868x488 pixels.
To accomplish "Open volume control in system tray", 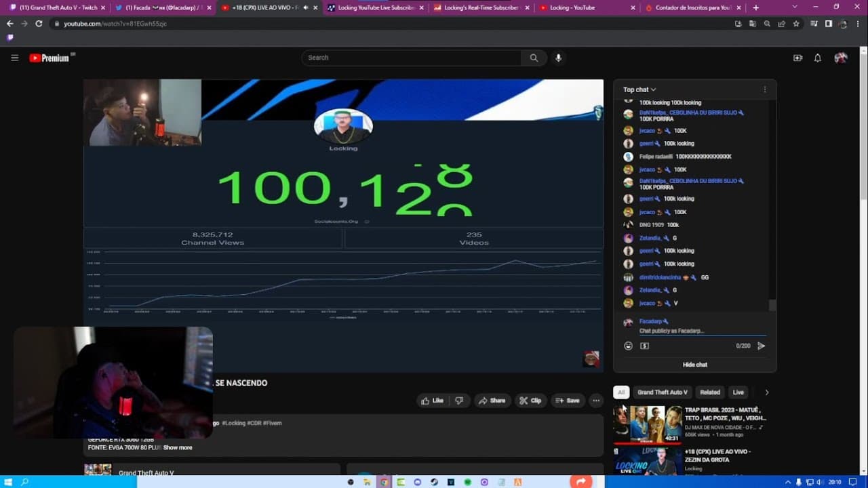I will 819,482.
